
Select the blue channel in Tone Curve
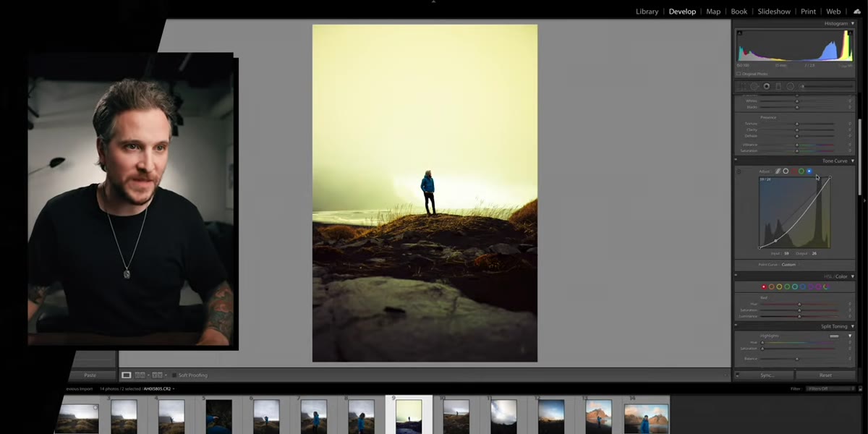pyautogui.click(x=809, y=171)
